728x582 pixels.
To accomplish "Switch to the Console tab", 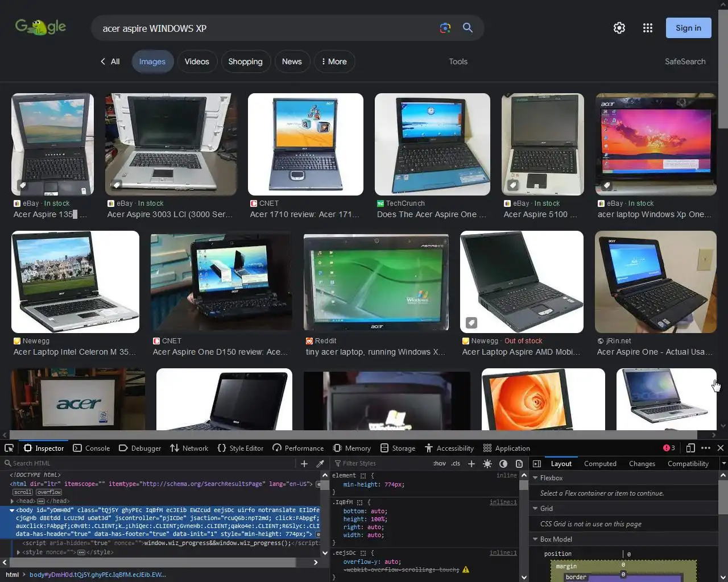I will [92, 448].
